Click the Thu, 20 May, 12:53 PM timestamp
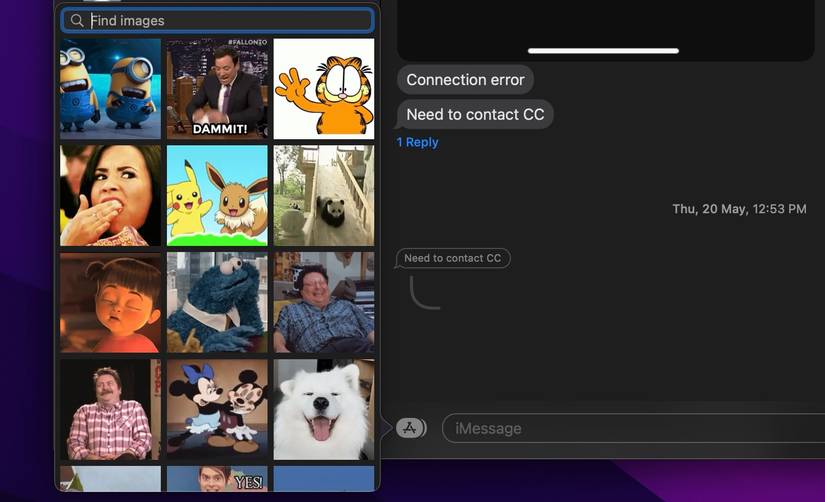Image resolution: width=825 pixels, height=502 pixels. click(739, 209)
